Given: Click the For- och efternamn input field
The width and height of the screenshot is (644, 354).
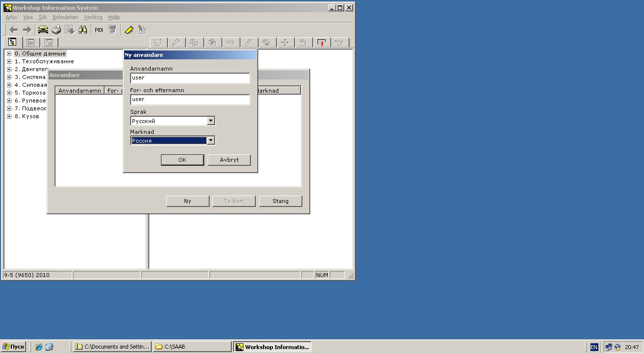Looking at the screenshot, I should coord(190,100).
